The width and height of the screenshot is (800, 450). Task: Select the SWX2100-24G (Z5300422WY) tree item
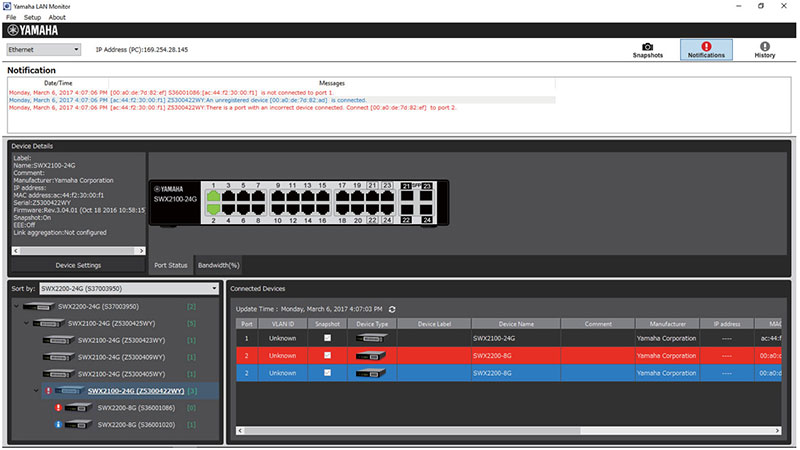(136, 391)
